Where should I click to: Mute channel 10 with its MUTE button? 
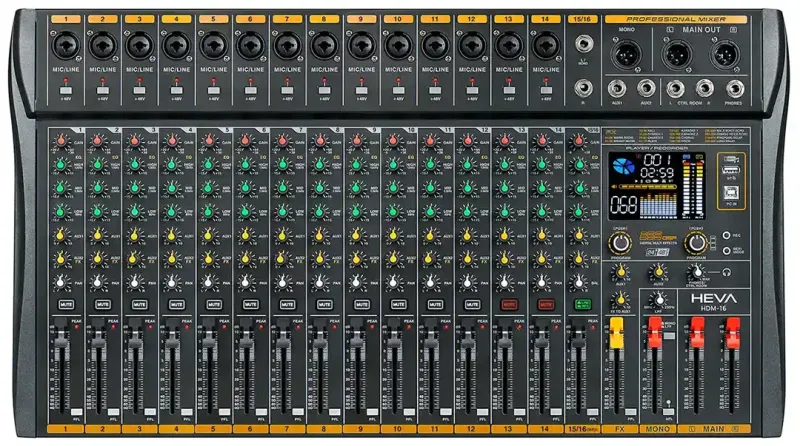click(x=398, y=305)
